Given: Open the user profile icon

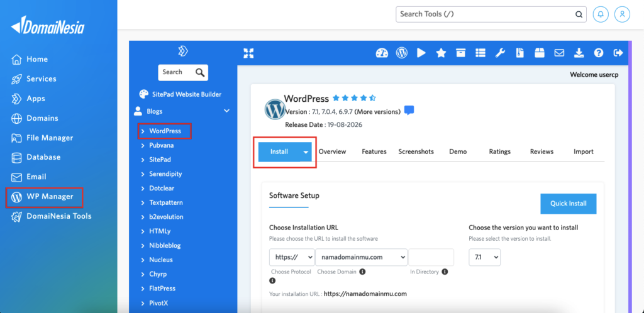Looking at the screenshot, I should tap(622, 14).
